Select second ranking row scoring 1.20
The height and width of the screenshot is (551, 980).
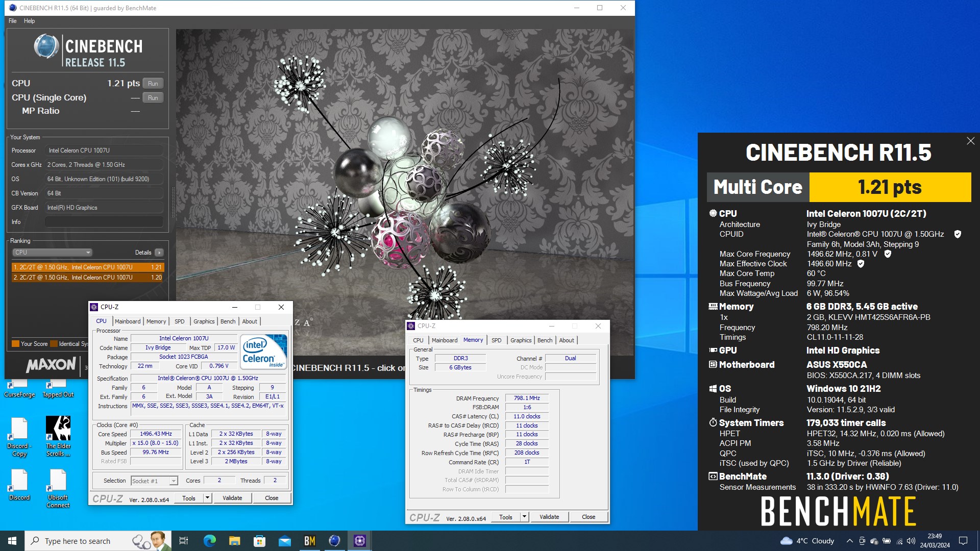point(88,278)
